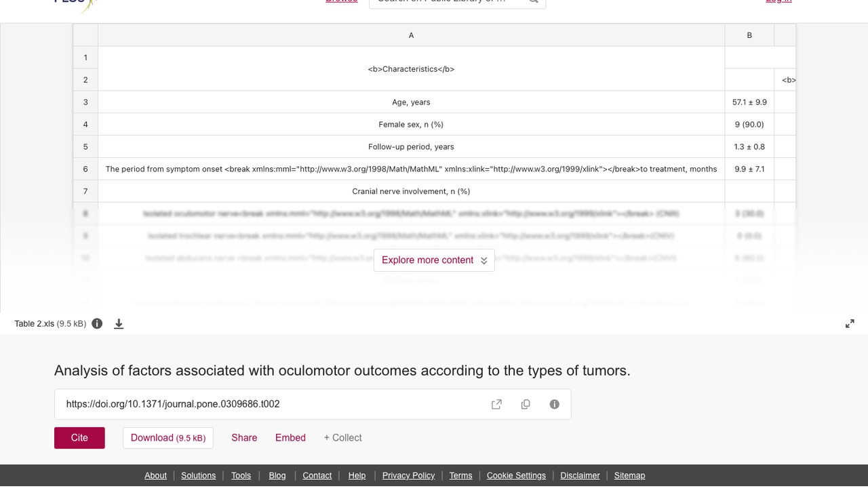868x488 pixels.
Task: Open the Share option
Action: pos(244,438)
